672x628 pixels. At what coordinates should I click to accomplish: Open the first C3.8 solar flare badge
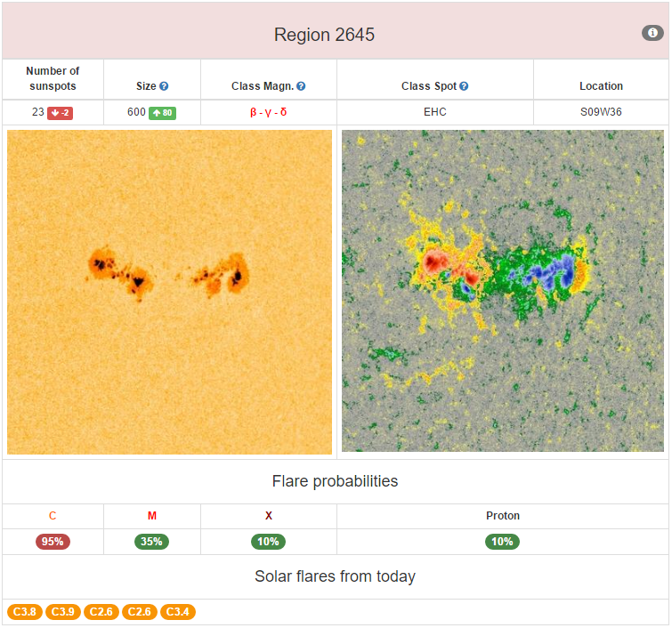pyautogui.click(x=24, y=612)
